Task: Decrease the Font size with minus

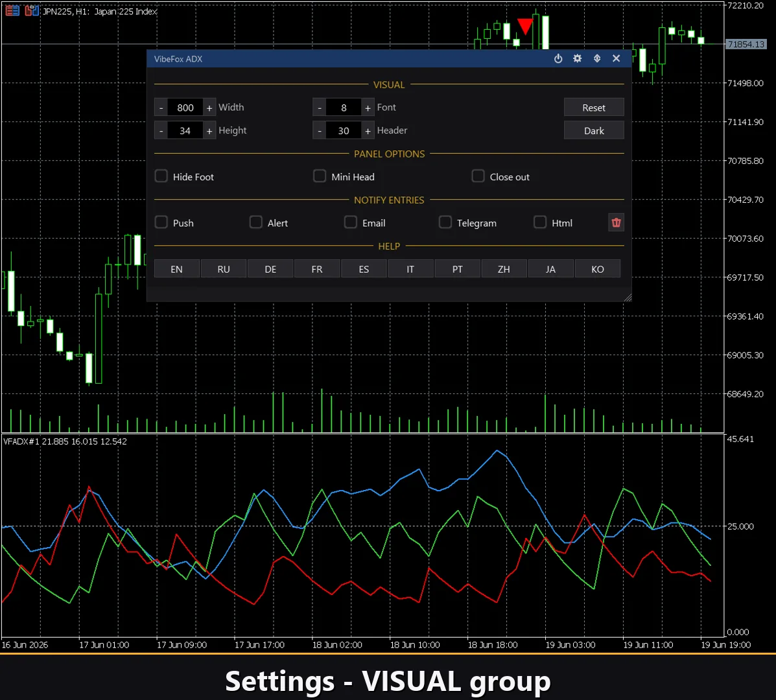Action: [319, 108]
